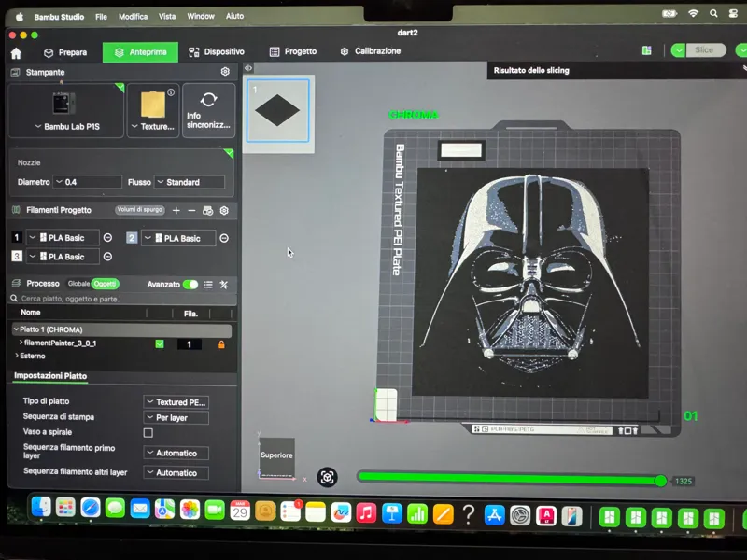Switch to the Prepara tab
Image resolution: width=747 pixels, height=560 pixels.
(x=65, y=52)
